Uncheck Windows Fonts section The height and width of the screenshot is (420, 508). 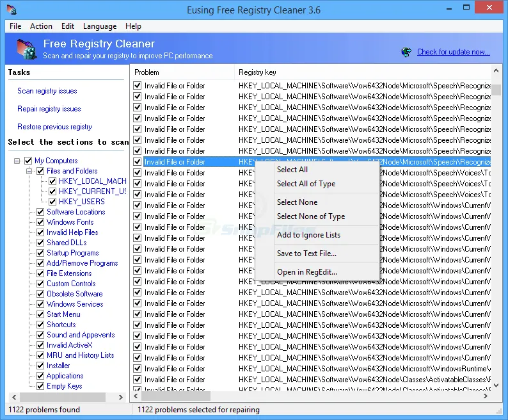40,222
